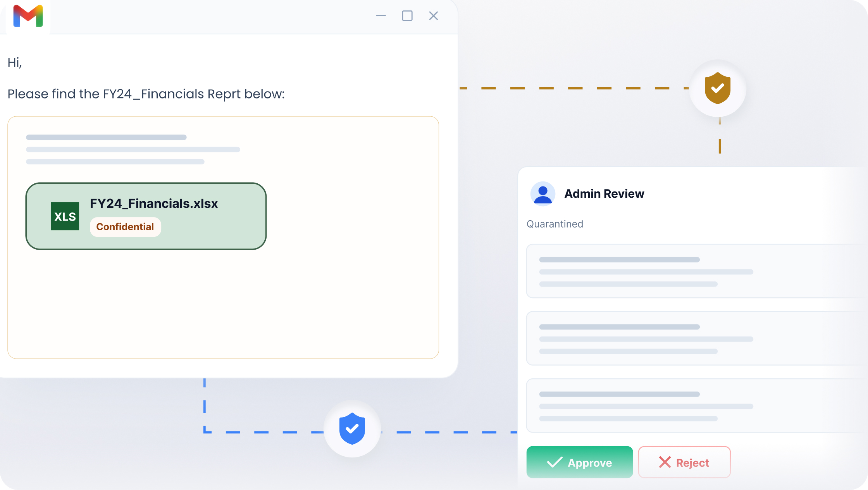
Task: Close the Gmail window
Action: (x=434, y=16)
